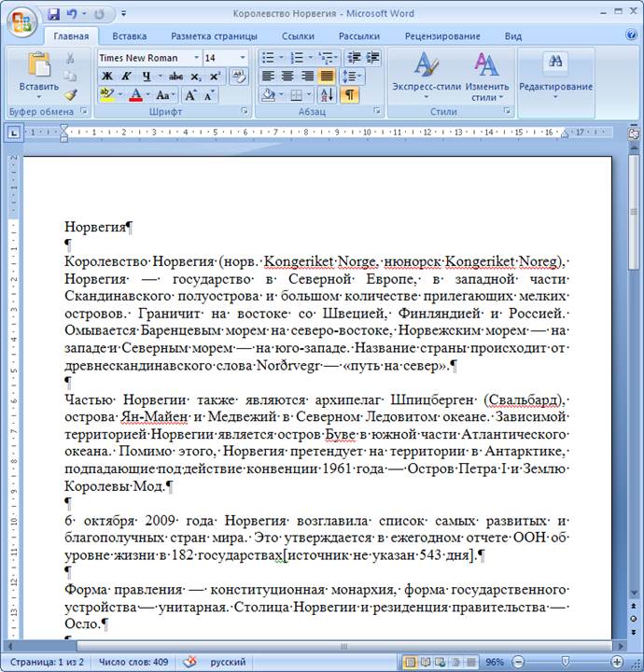
Task: Click word count in status bar
Action: point(133,662)
